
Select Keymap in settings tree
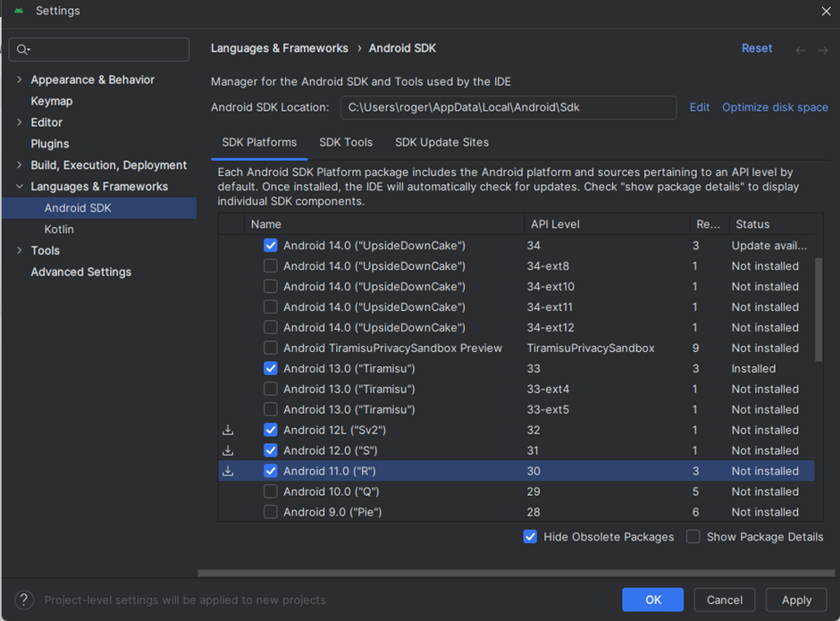[52, 101]
